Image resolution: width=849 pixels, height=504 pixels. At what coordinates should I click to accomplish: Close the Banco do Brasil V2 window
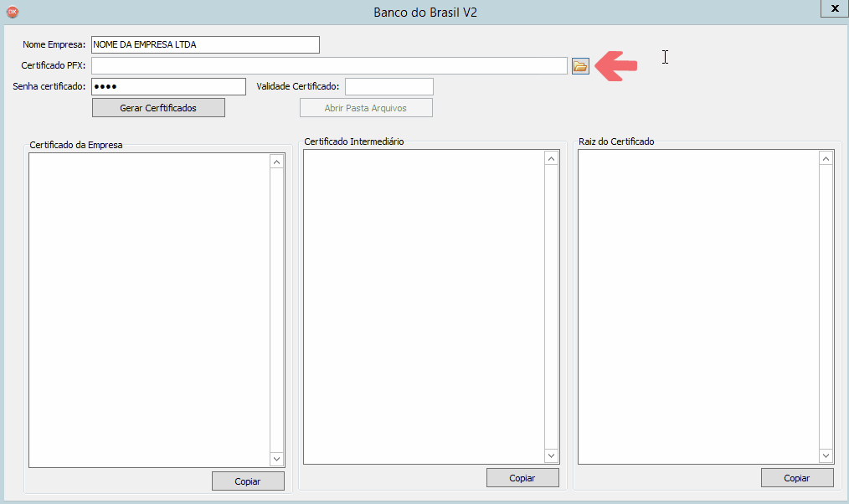pyautogui.click(x=835, y=8)
